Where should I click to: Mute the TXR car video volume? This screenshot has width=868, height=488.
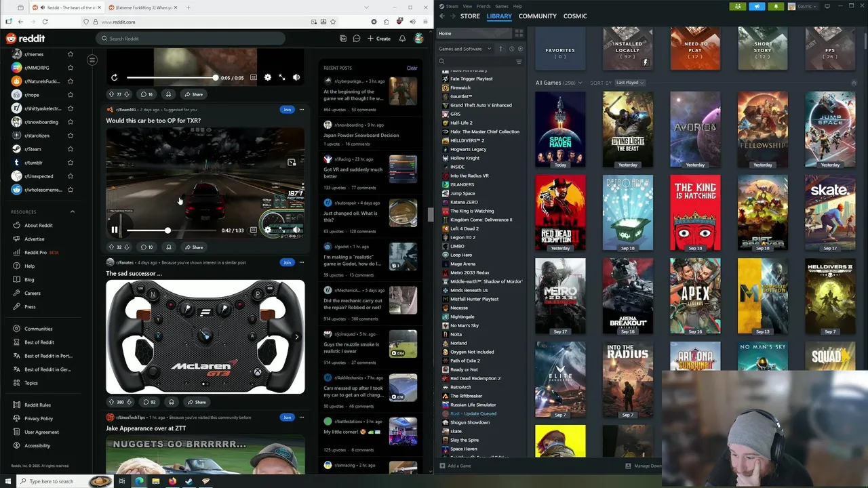pyautogui.click(x=296, y=230)
